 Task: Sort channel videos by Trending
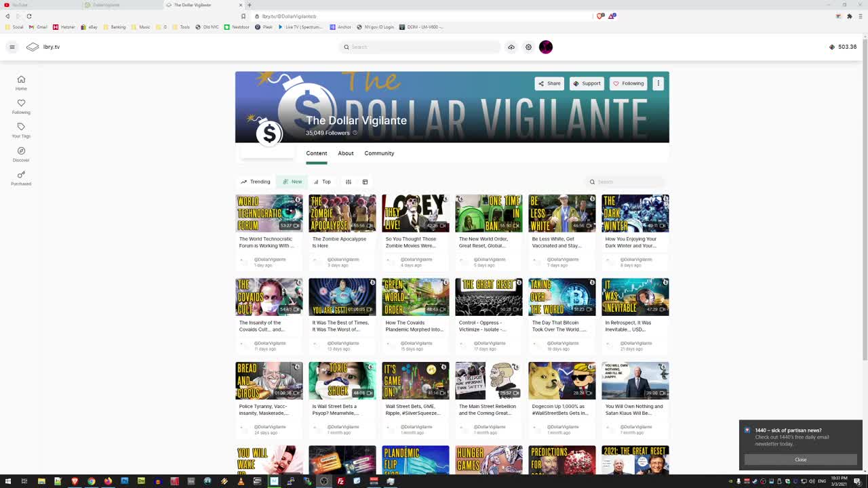[256, 182]
